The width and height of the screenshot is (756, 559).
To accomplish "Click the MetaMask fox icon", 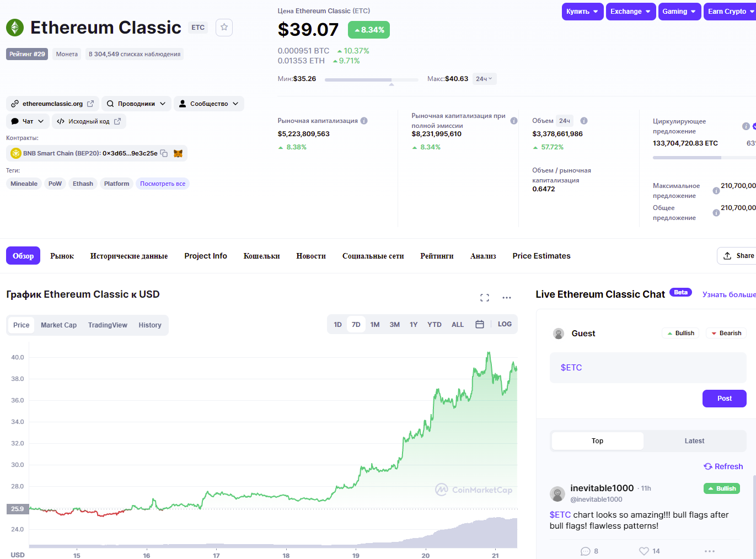I will 178,153.
